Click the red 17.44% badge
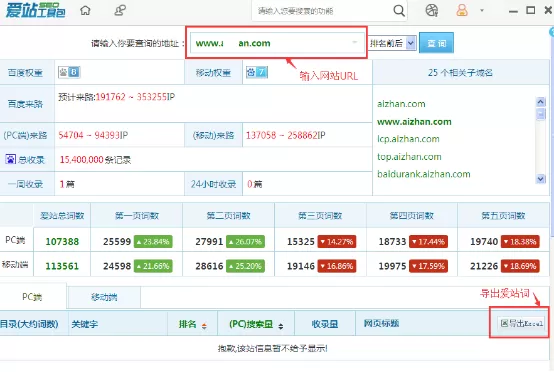The height and width of the screenshot is (372, 554). 429,242
